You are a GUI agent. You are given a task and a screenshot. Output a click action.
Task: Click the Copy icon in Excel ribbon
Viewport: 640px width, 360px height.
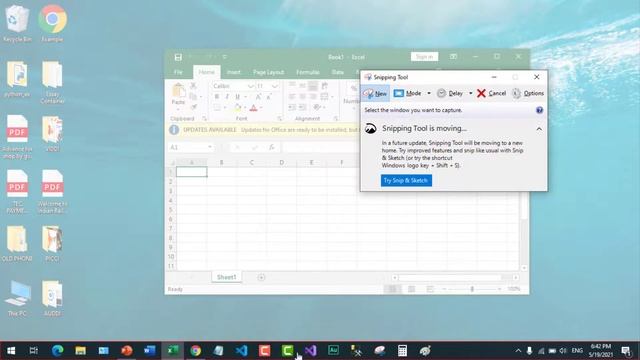(193, 97)
